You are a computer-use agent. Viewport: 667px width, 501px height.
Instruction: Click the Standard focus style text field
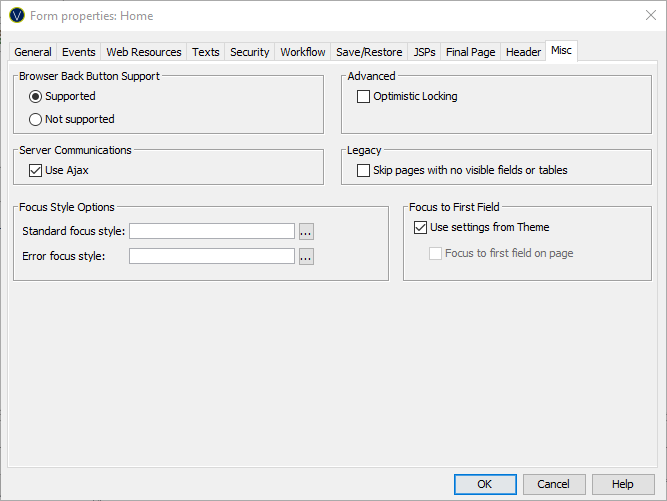[x=212, y=231]
